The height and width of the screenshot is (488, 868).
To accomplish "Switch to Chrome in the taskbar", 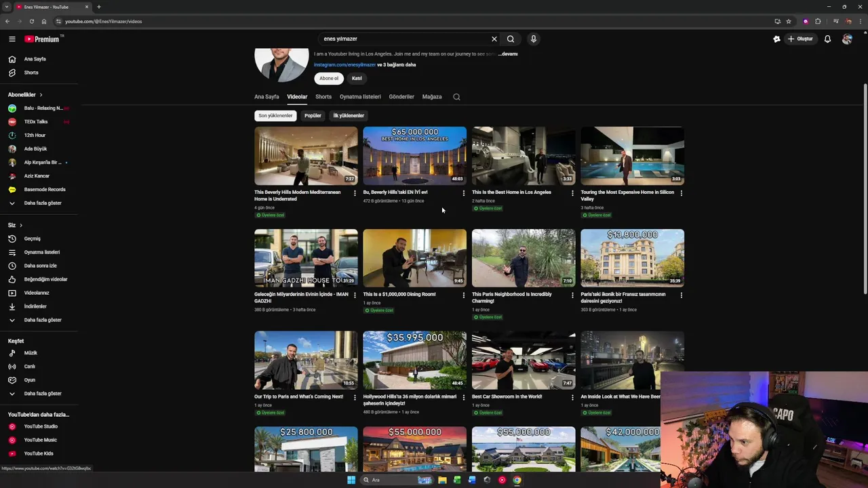I will (x=517, y=480).
